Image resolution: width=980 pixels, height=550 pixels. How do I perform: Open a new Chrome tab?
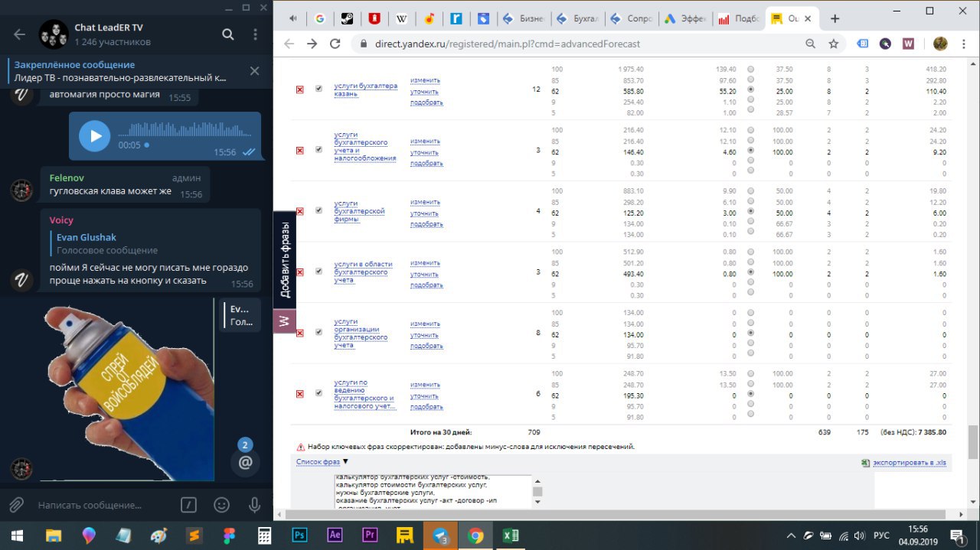pyautogui.click(x=835, y=19)
